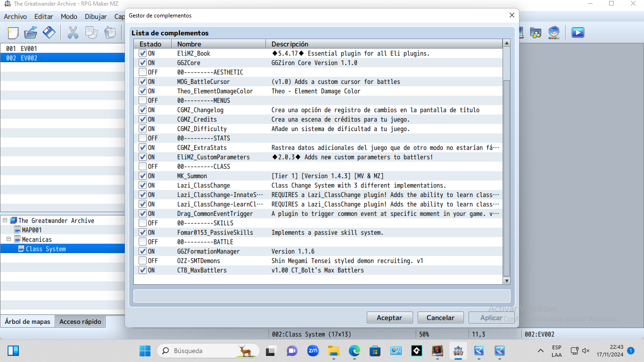This screenshot has width=644, height=362.
Task: Select event 001 EV001 in the list
Action: pos(62,49)
